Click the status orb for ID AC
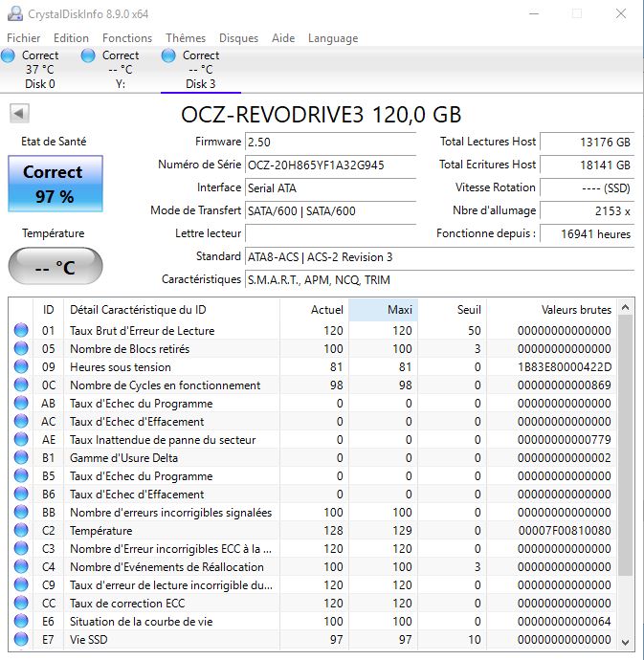 [x=21, y=421]
